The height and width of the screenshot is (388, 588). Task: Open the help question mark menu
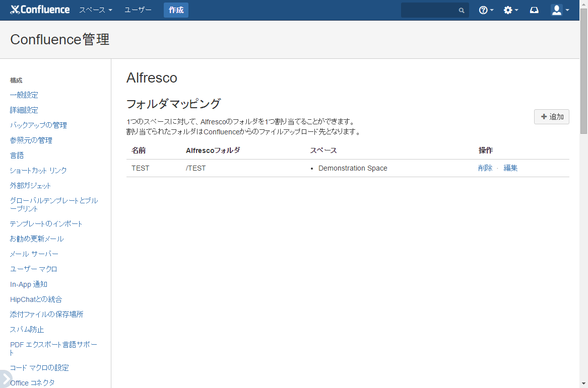[x=486, y=10]
